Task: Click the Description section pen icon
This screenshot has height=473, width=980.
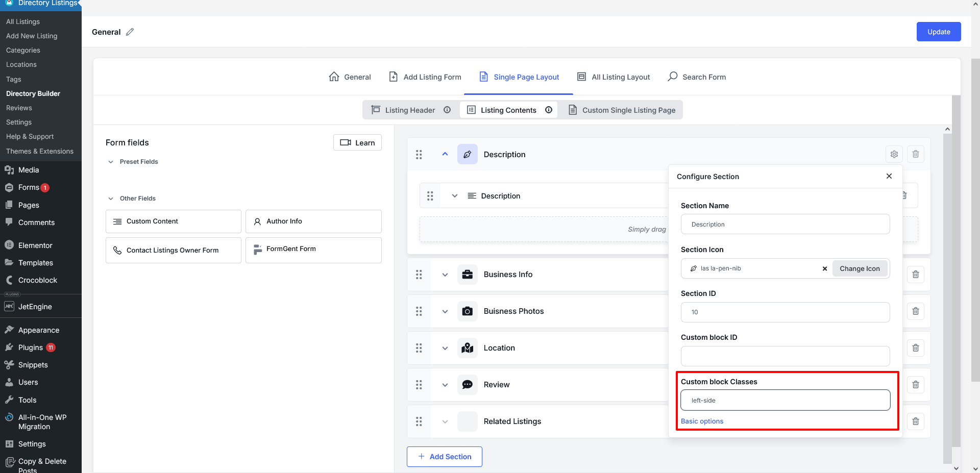Action: [467, 154]
